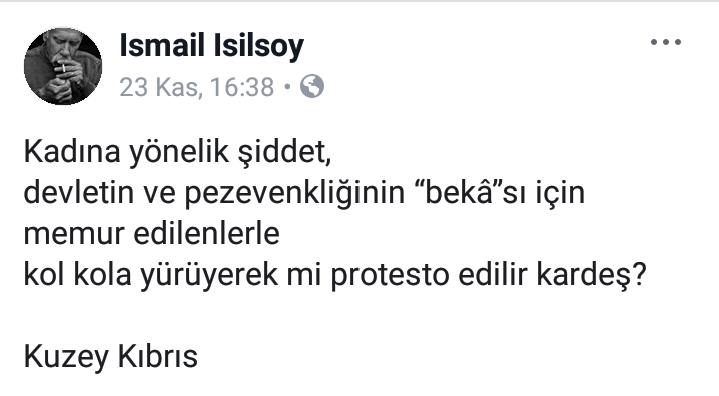The width and height of the screenshot is (719, 396).
Task: Click the word 'protesto' in the post
Action: 390,275
